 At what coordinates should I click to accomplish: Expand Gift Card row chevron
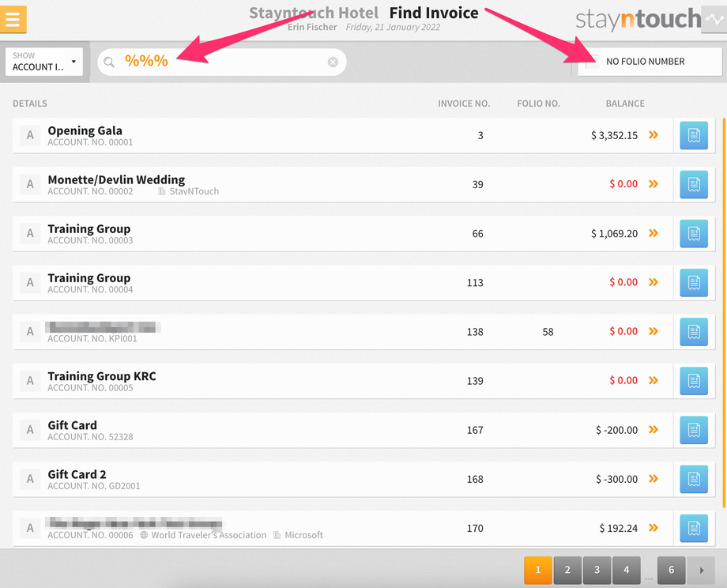click(654, 429)
